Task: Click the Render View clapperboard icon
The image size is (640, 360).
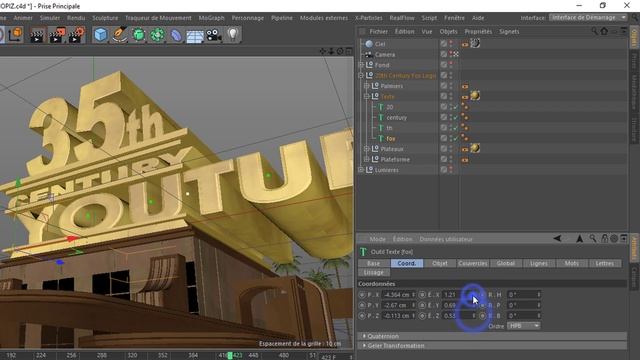Action: point(37,35)
